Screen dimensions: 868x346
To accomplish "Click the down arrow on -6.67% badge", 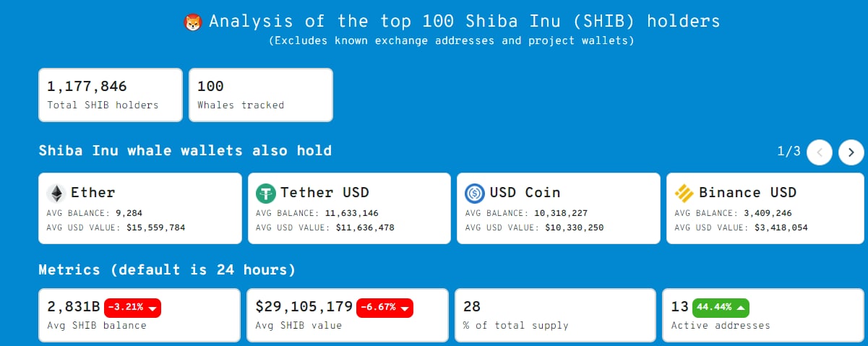I will tap(405, 308).
